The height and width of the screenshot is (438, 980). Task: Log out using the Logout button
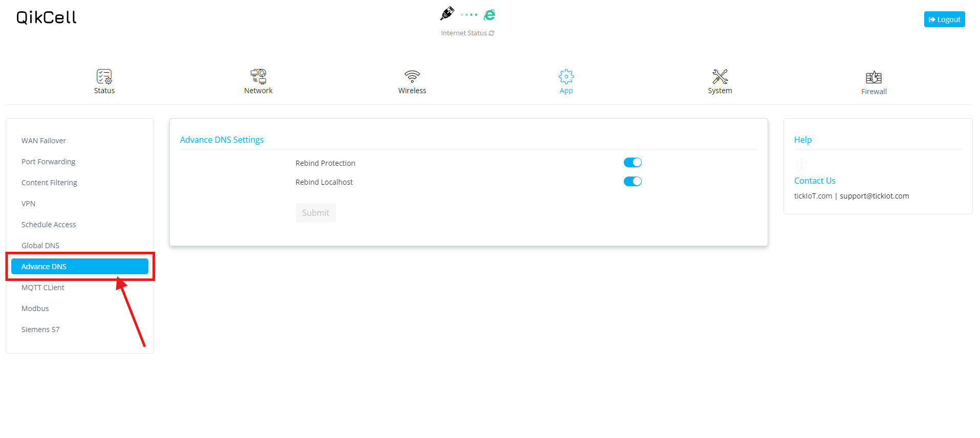click(x=944, y=19)
